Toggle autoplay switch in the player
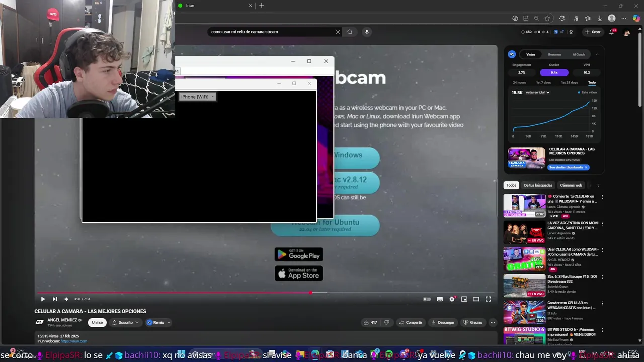This screenshot has height=362, width=644. 427,299
